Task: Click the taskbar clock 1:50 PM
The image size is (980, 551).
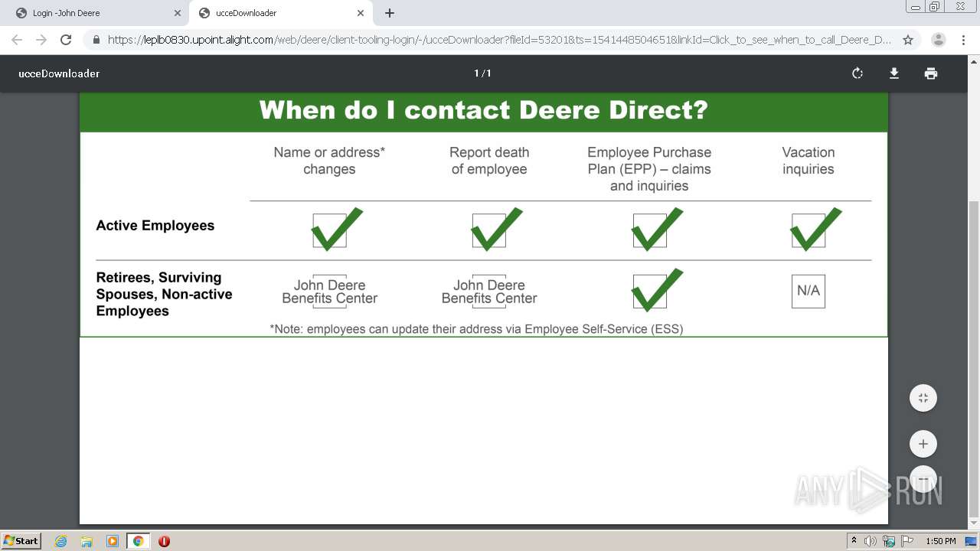Action: (941, 541)
